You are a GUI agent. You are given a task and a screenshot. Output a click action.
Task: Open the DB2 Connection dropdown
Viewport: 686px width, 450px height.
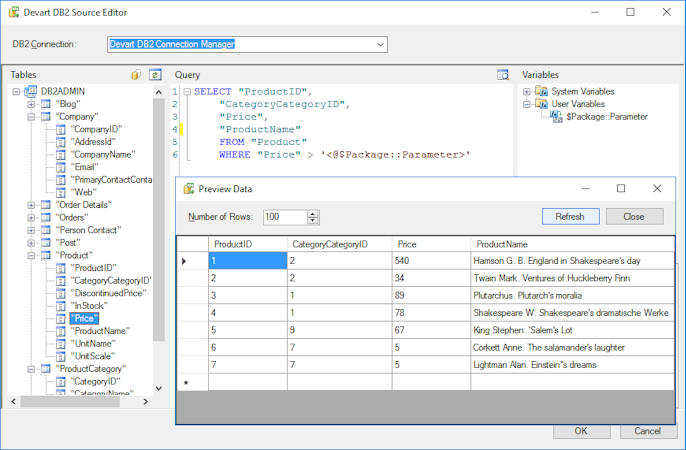[380, 44]
